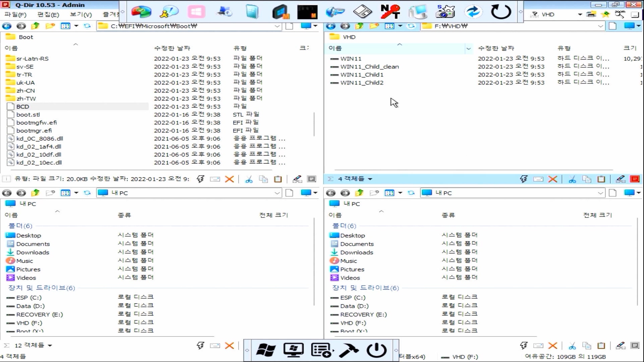This screenshot has height=362, width=644.
Task: Open view mode dropdown in Boot pane
Action: [x=76, y=26]
